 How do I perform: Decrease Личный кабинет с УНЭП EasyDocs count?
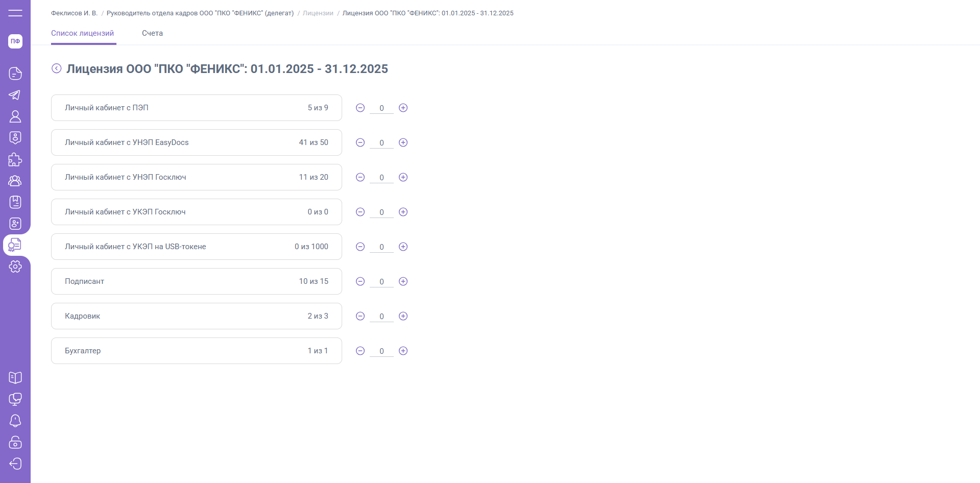[360, 142]
